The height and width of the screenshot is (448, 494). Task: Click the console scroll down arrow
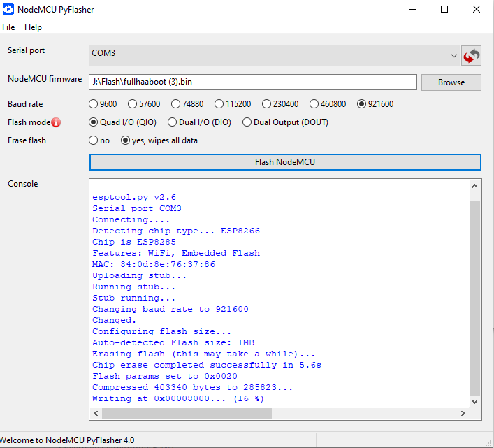[474, 402]
